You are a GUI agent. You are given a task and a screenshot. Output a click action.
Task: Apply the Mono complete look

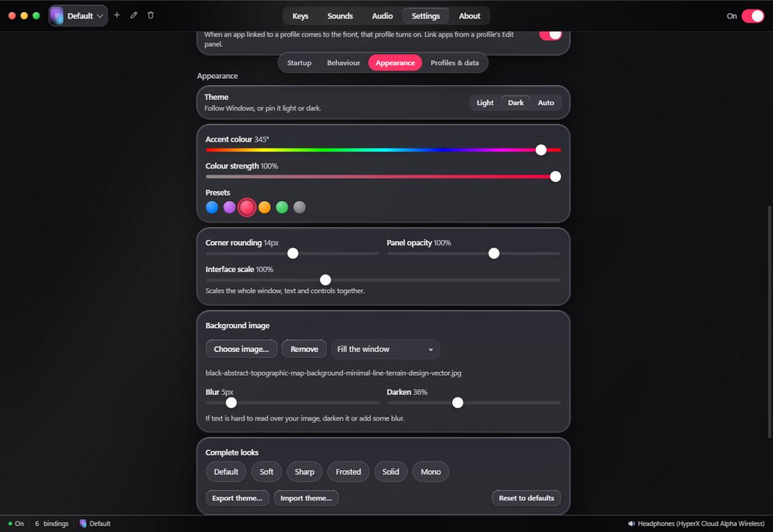click(x=431, y=472)
